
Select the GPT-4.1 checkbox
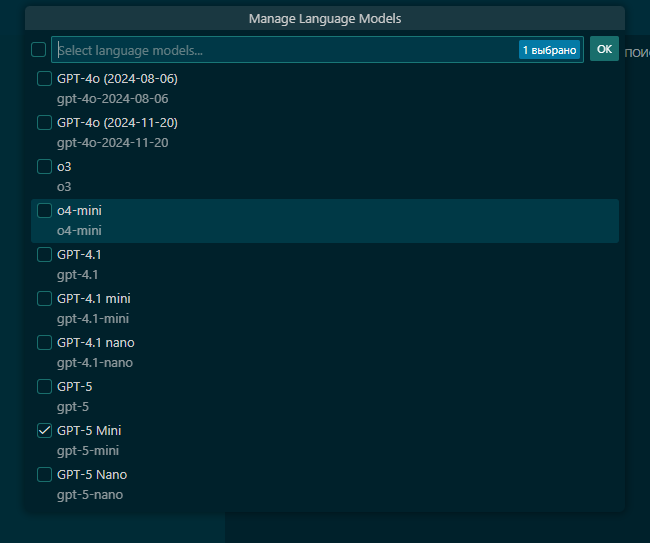(x=44, y=255)
